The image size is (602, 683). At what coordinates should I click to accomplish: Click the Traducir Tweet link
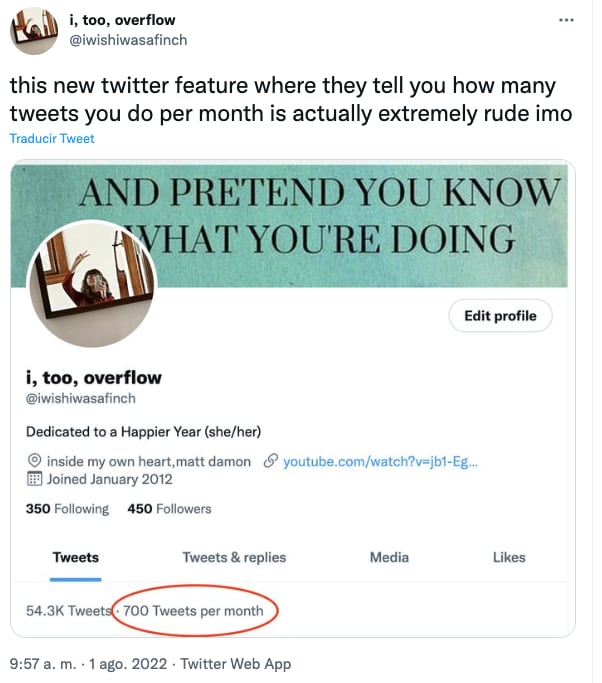[x=52, y=138]
